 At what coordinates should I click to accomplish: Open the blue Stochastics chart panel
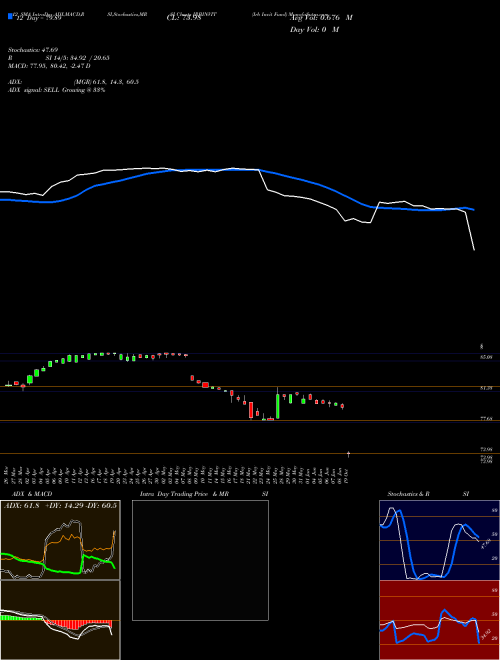pyautogui.click(x=439, y=540)
